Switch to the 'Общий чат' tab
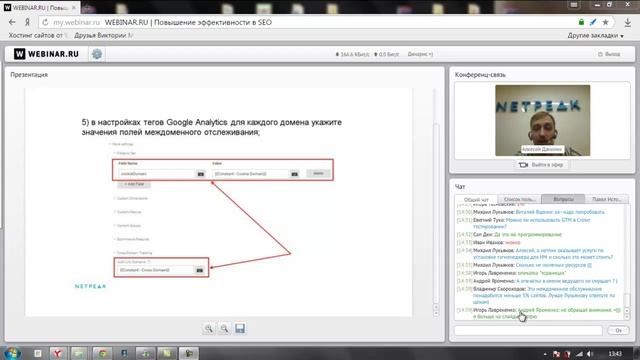Viewport: 640px width, 360px height. (476, 200)
